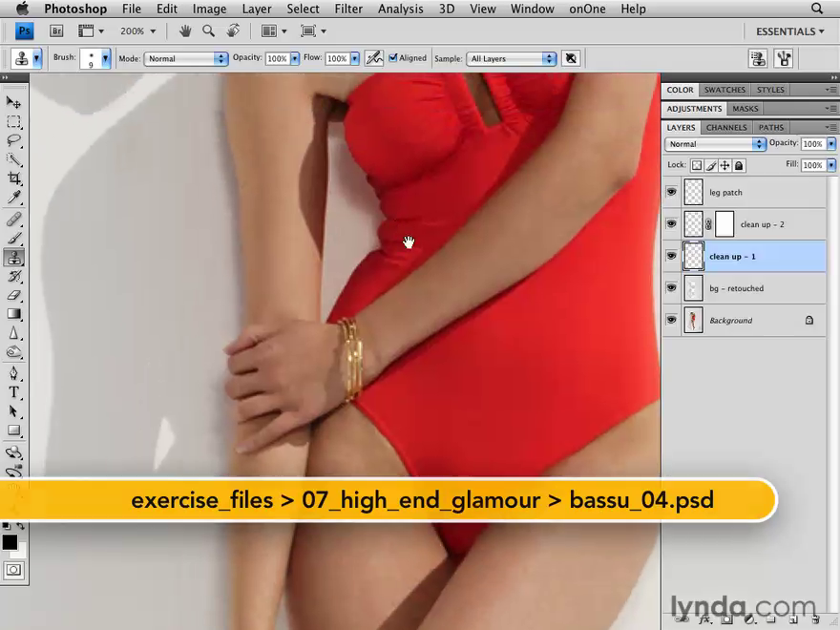Image resolution: width=840 pixels, height=630 pixels.
Task: Select the Healing Brush tool
Action: 14,219
